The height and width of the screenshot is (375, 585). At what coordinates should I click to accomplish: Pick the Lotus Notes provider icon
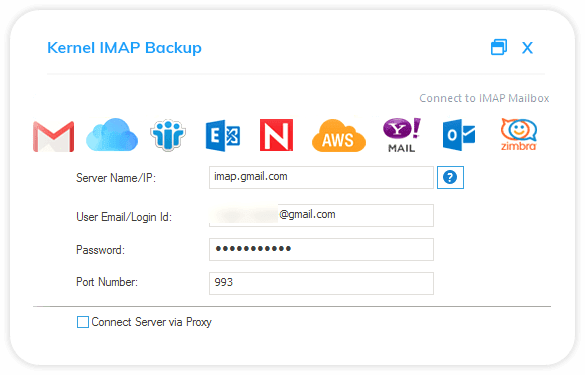coord(168,135)
